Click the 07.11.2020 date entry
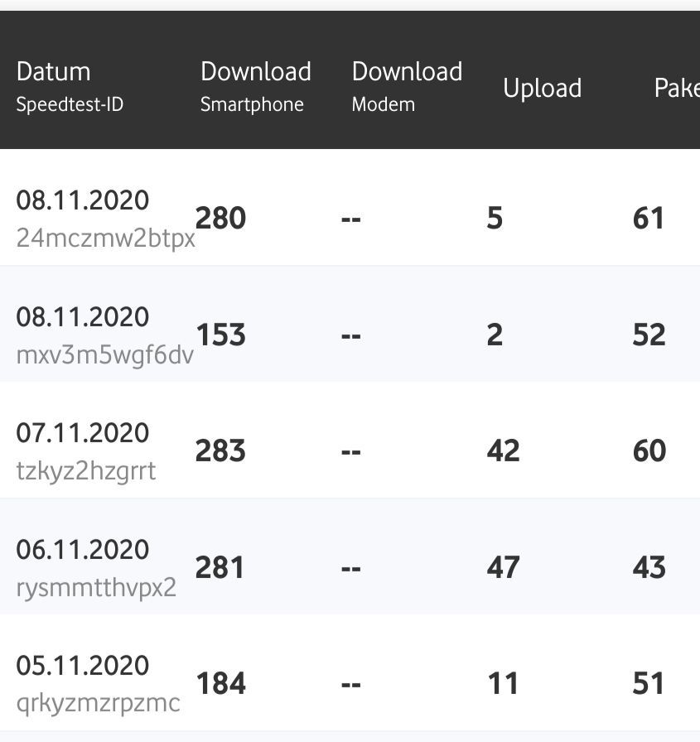This screenshot has height=742, width=700. [82, 433]
